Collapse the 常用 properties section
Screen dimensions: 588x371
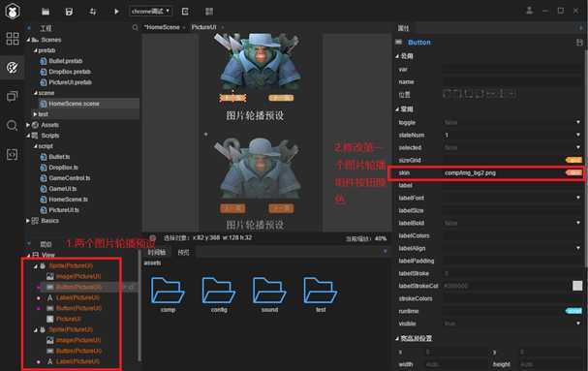tap(397, 109)
